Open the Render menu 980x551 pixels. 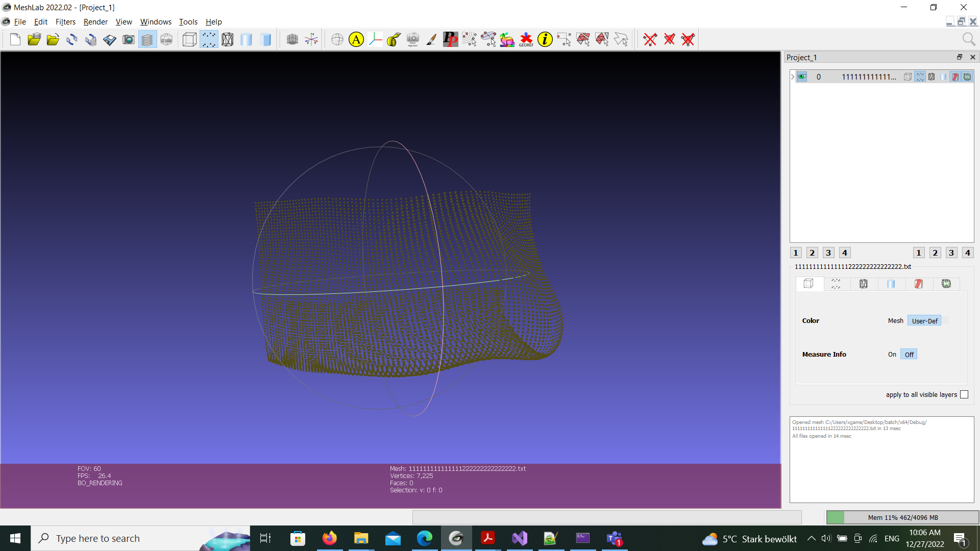click(x=95, y=21)
